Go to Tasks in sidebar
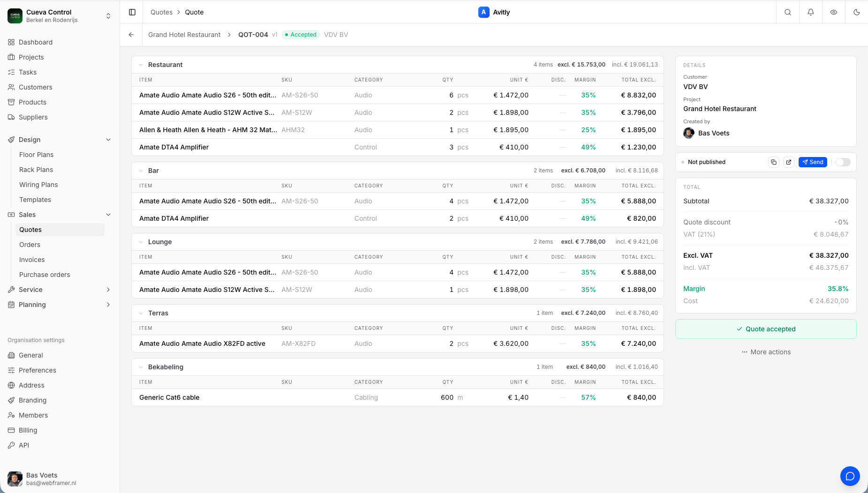This screenshot has width=868, height=493. 28,72
